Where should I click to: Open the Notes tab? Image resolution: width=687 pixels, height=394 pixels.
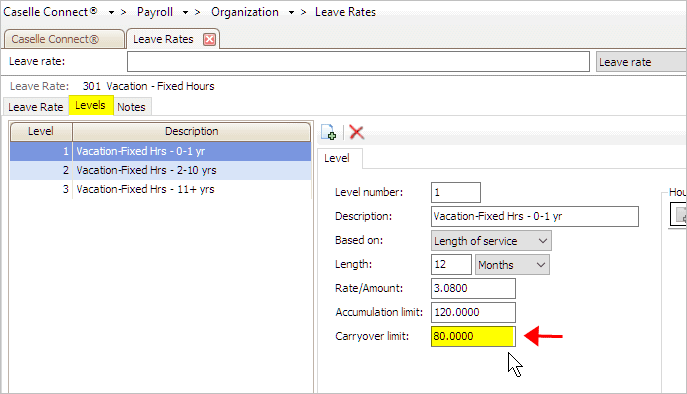[131, 107]
